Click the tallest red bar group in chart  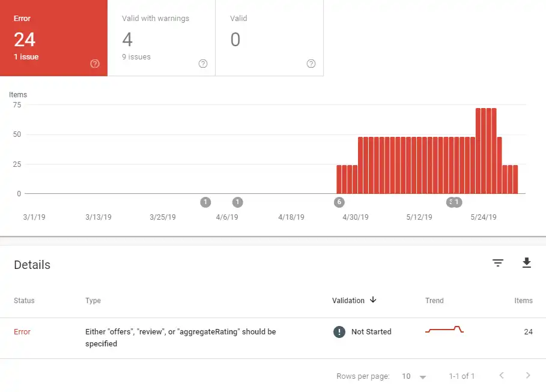(486, 151)
